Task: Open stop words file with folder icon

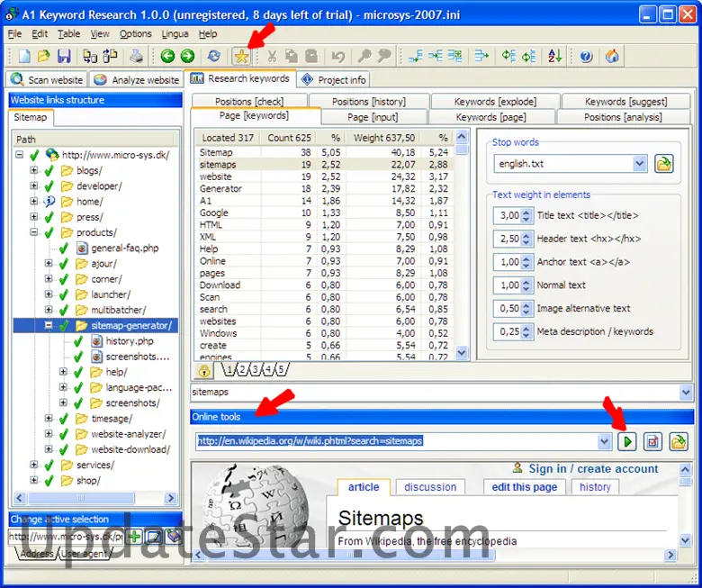Action: click(664, 164)
